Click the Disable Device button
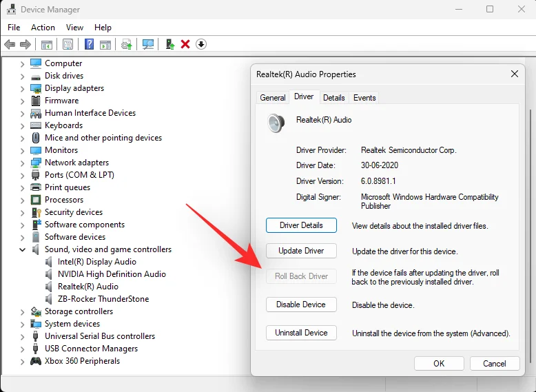Viewport: 536px width, 392px height. coord(301,305)
